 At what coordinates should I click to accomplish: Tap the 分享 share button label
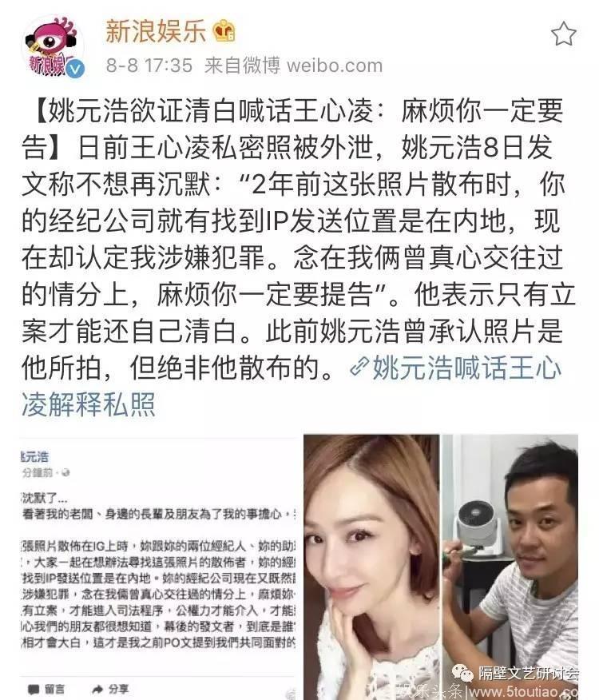(118, 690)
